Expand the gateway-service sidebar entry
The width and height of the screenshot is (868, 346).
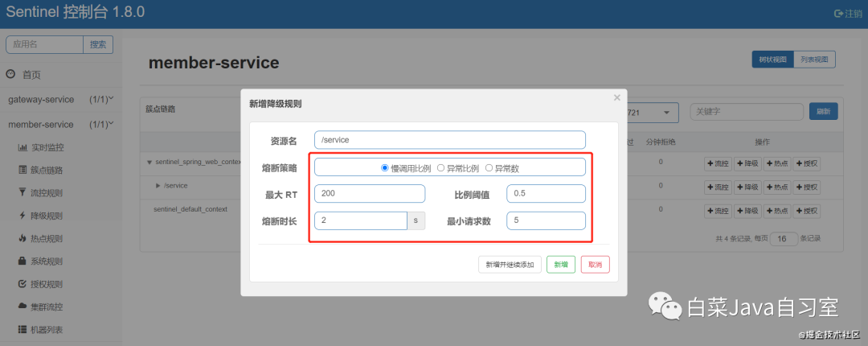click(x=61, y=100)
